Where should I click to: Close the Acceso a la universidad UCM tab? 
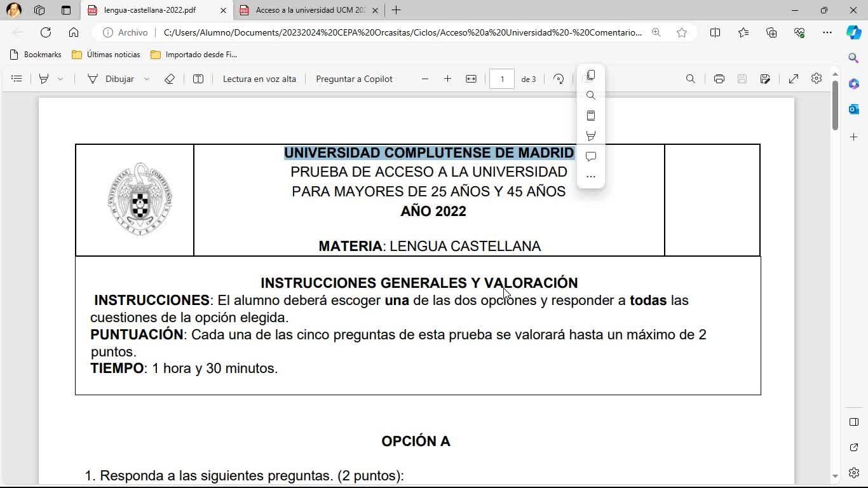(x=375, y=10)
